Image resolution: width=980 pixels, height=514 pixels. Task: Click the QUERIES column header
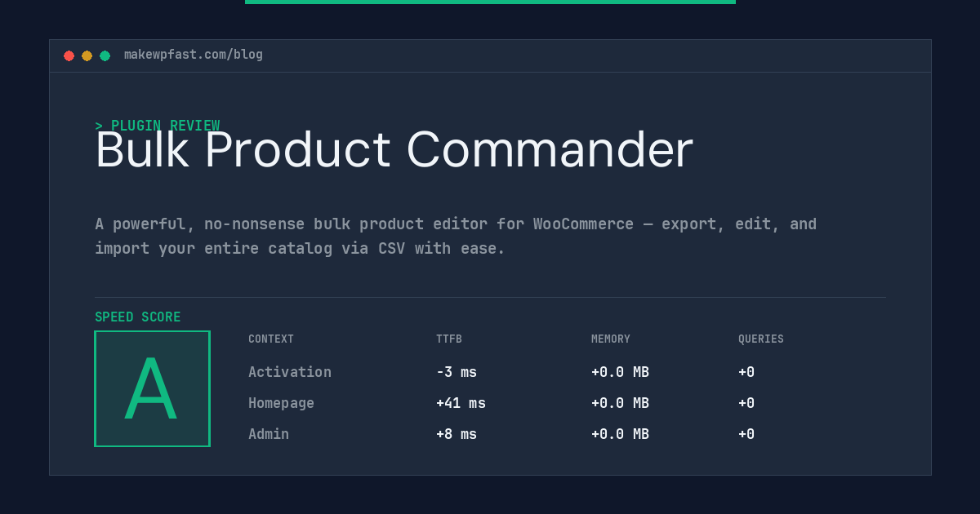pyautogui.click(x=761, y=339)
